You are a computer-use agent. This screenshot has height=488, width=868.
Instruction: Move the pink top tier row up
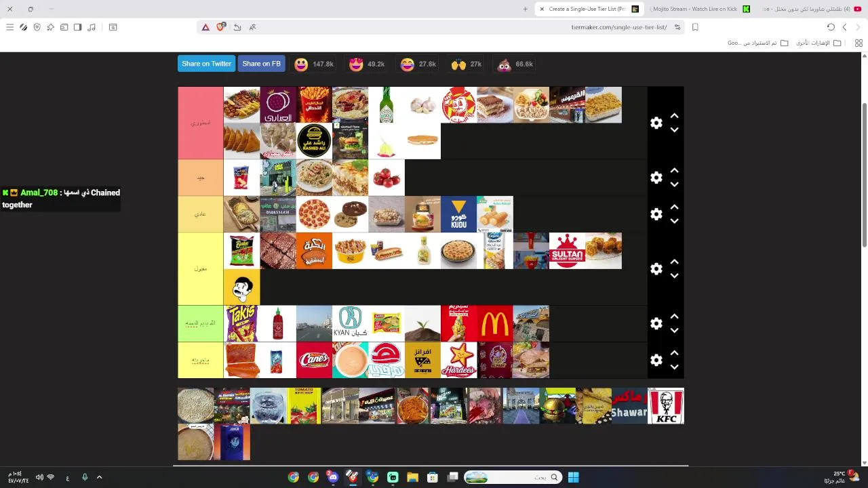[x=674, y=116]
